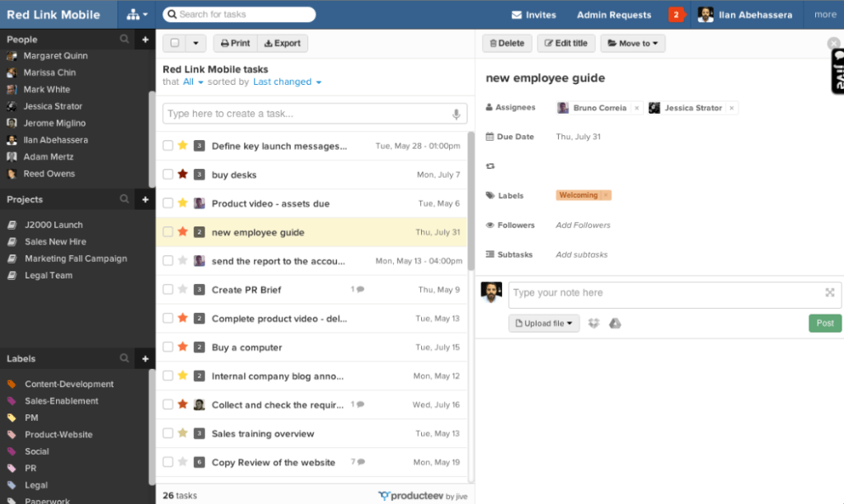Open the Move to dropdown

[x=632, y=43]
